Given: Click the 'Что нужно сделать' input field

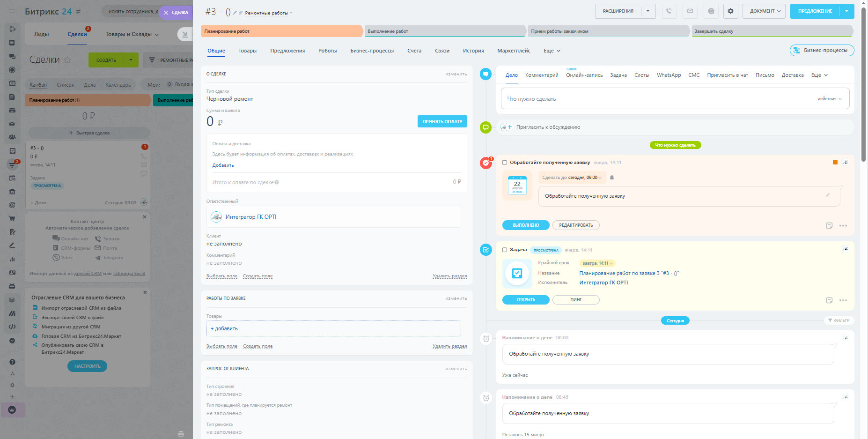Looking at the screenshot, I should point(655,99).
